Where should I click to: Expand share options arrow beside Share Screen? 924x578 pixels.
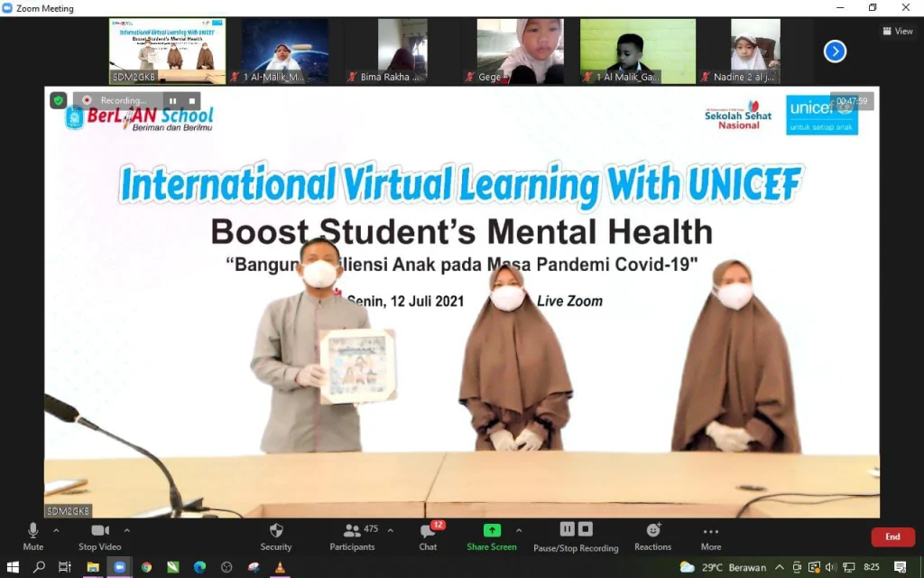(518, 530)
